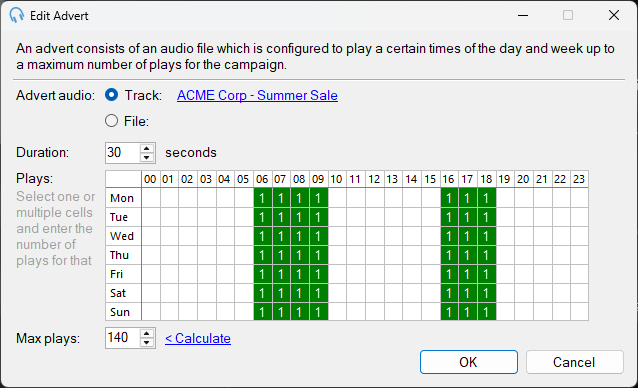Click the Calculate link

[198, 338]
